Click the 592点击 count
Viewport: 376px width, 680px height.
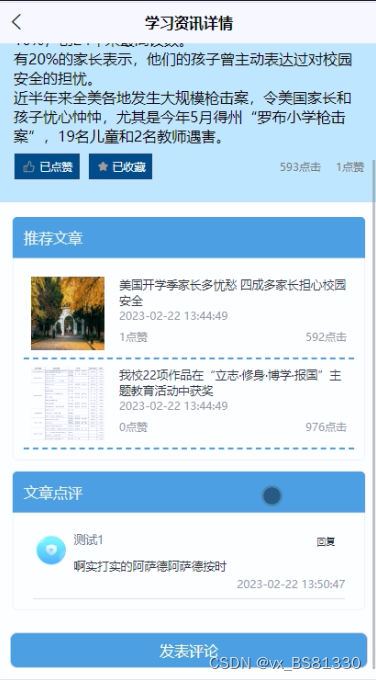(x=326, y=337)
